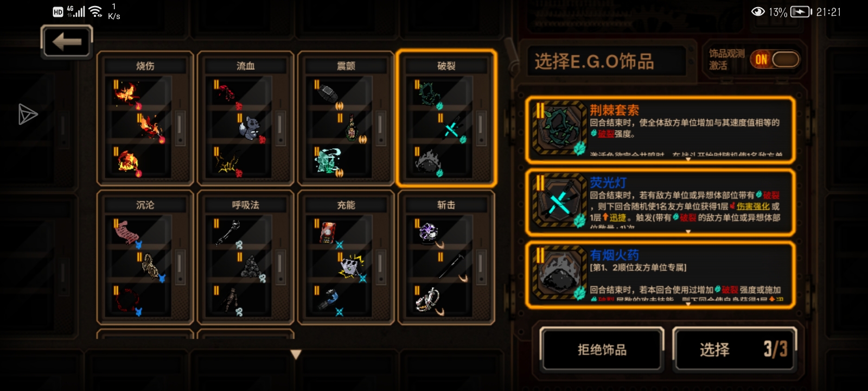Image resolution: width=868 pixels, height=391 pixels.
Task: Click the battery indicator in status bar
Action: click(801, 11)
